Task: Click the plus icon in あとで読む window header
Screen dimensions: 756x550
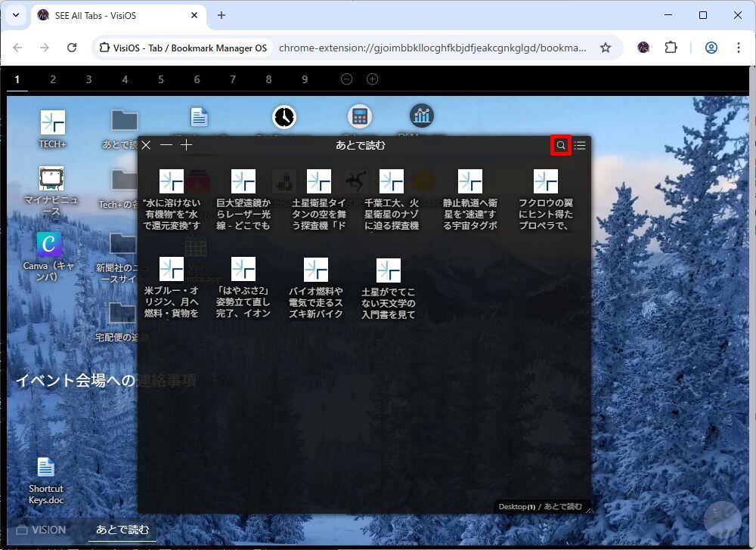Action: click(186, 145)
